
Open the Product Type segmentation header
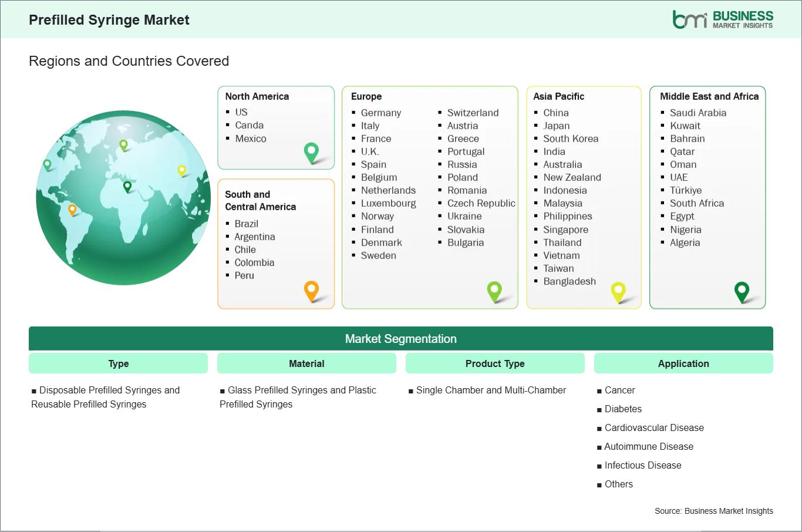click(x=495, y=363)
